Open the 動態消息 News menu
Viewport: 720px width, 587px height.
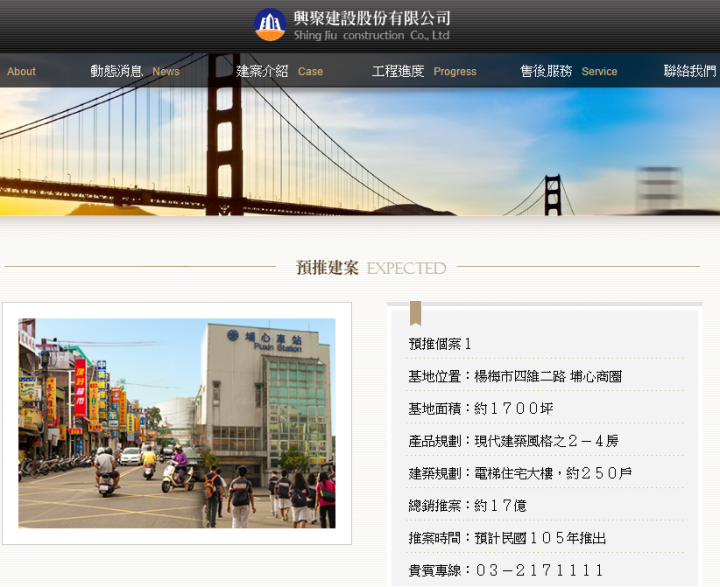(135, 71)
